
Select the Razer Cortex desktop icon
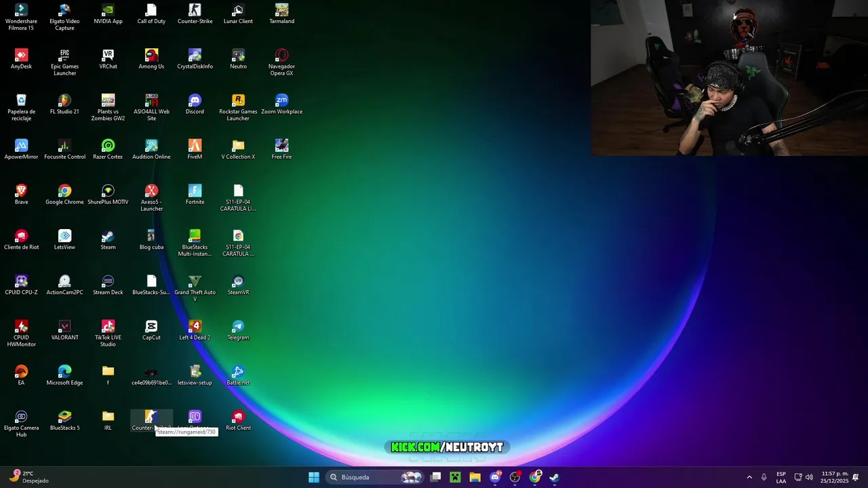(108, 149)
